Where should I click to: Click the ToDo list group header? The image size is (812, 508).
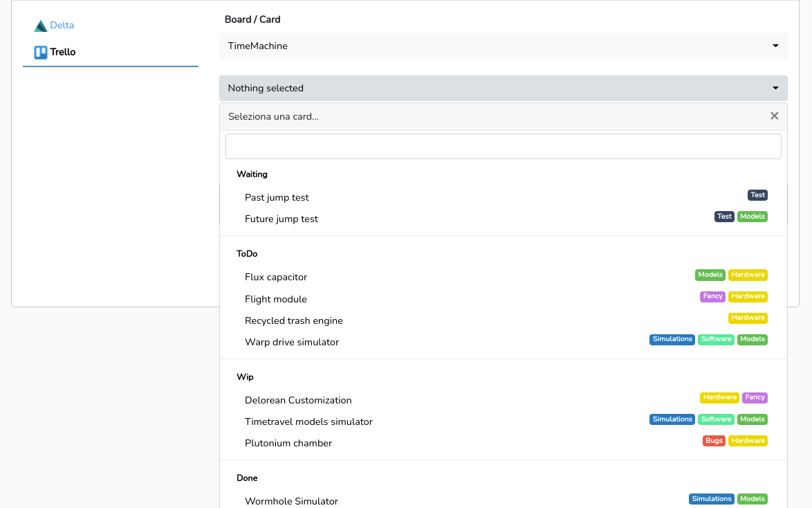[247, 254]
